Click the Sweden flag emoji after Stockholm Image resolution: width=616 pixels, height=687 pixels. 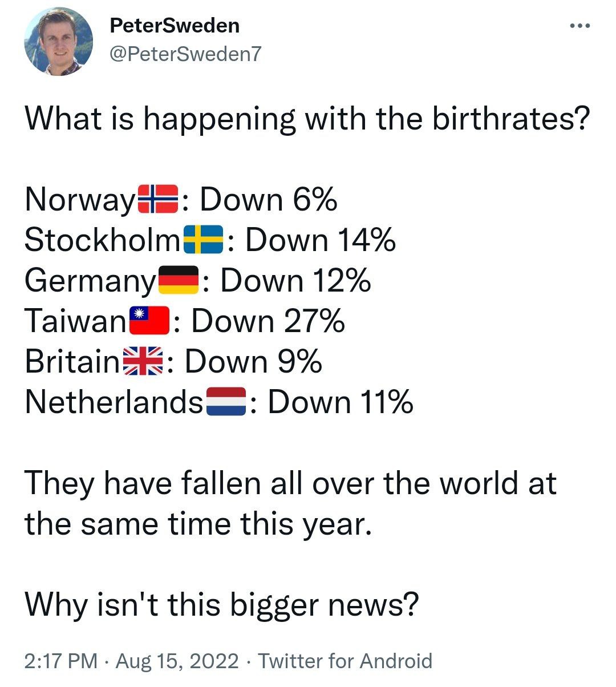pos(204,240)
